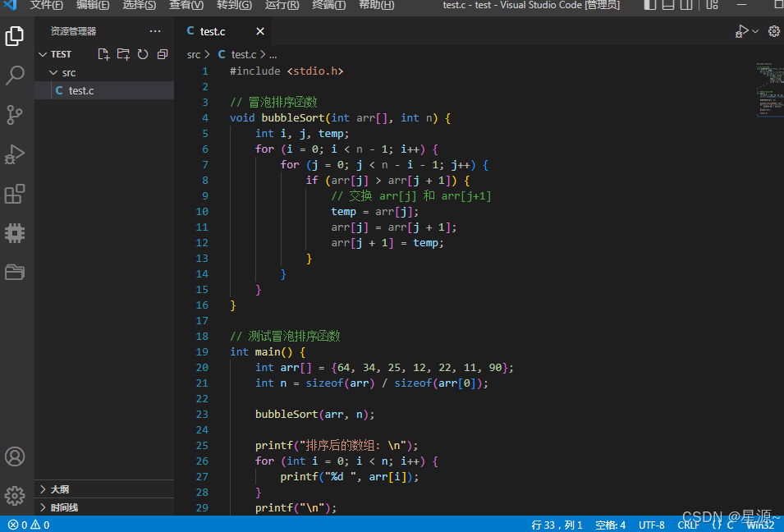Click the printf("%d ") statement line 27
Screen dimensions: 784x532
[x=350, y=476]
